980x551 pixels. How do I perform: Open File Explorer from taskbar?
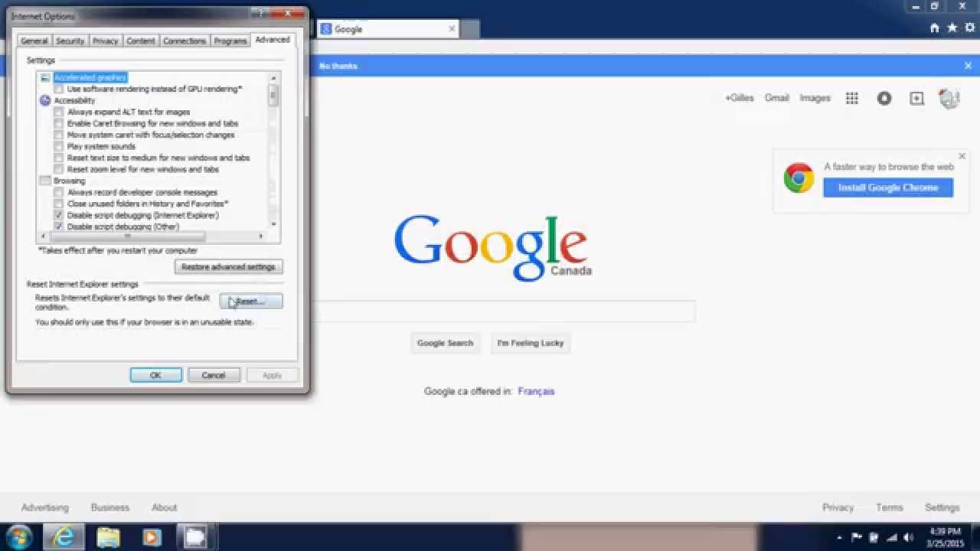coord(108,537)
